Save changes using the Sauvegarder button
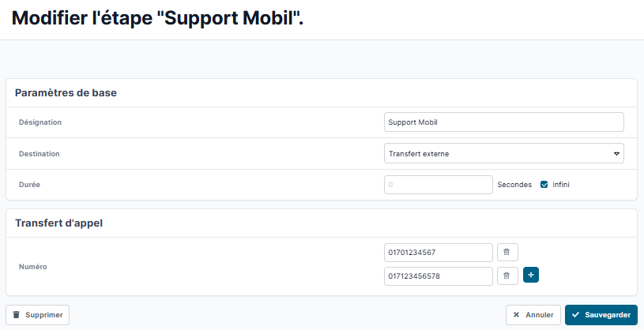Image resolution: width=644 pixels, height=330 pixels. (601, 315)
